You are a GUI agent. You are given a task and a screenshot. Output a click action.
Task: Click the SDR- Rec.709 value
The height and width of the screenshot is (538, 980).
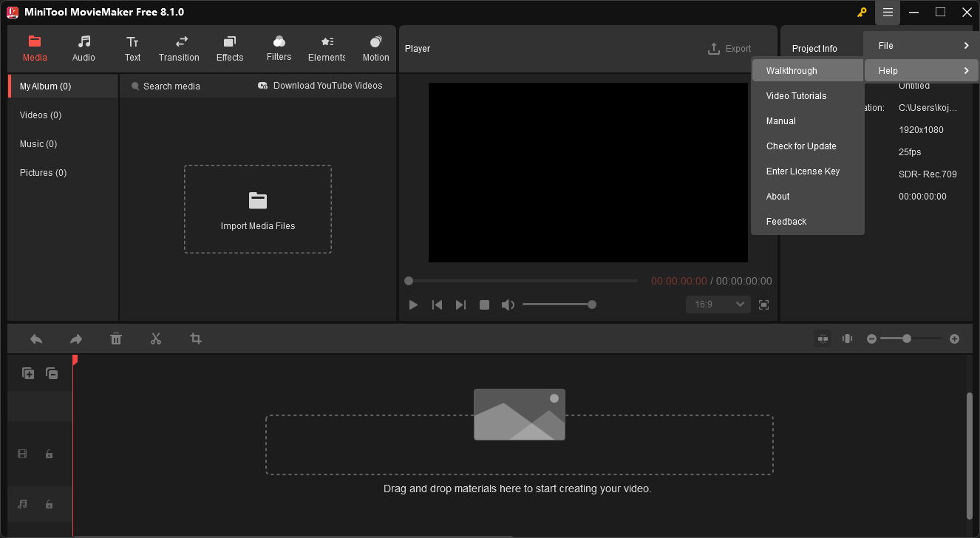click(x=928, y=174)
